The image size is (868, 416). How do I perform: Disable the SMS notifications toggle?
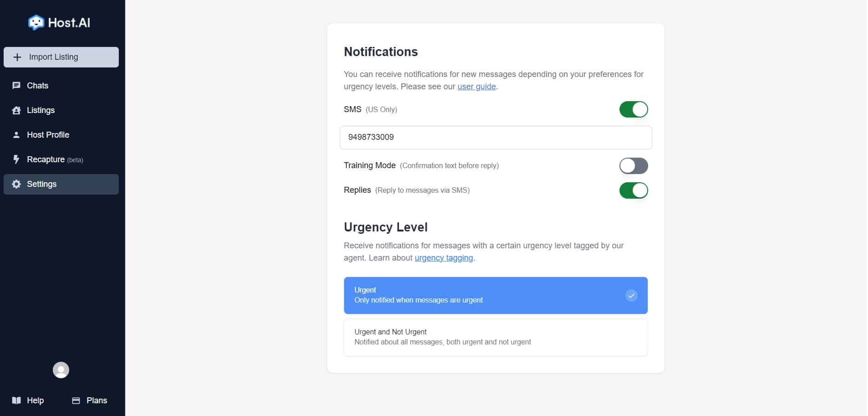(x=633, y=109)
